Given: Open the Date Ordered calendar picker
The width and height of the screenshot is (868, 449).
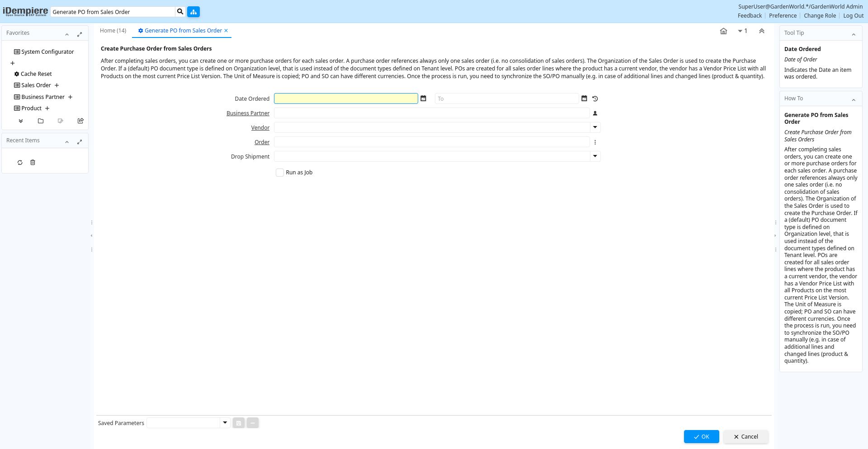Looking at the screenshot, I should [424, 98].
